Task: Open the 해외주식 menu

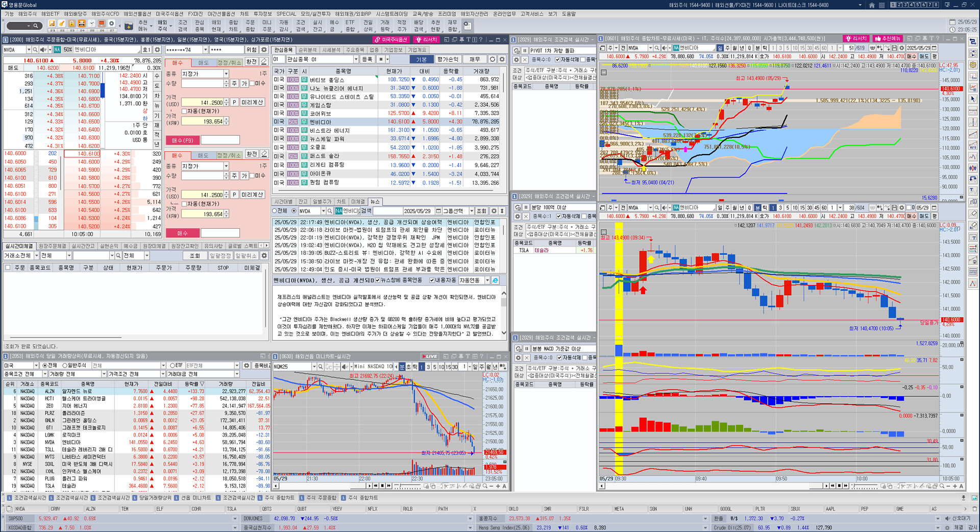Action: click(x=28, y=14)
